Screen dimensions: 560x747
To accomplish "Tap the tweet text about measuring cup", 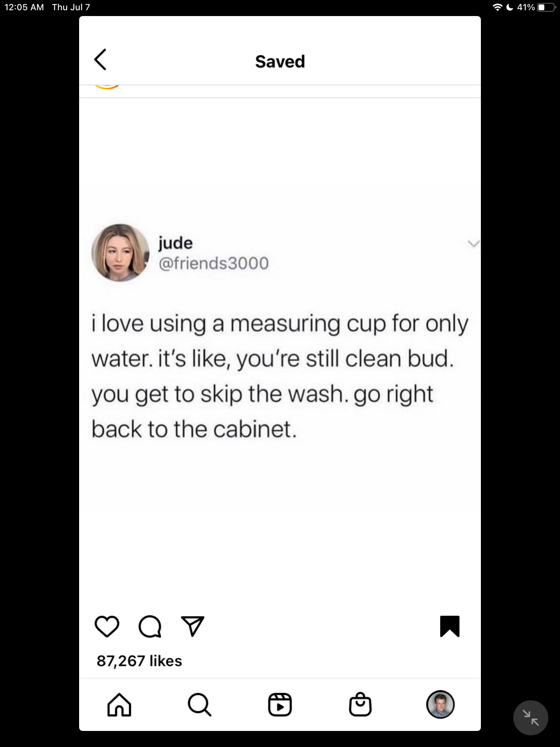I will pyautogui.click(x=280, y=376).
